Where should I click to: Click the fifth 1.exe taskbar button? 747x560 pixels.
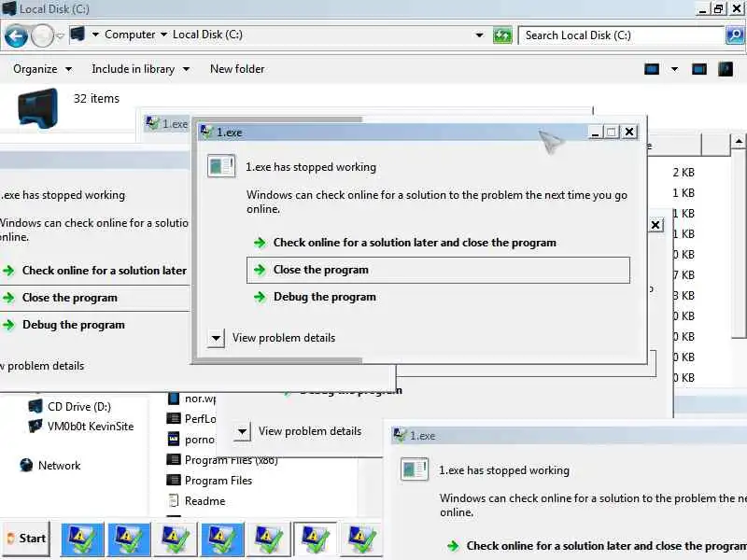coord(269,539)
